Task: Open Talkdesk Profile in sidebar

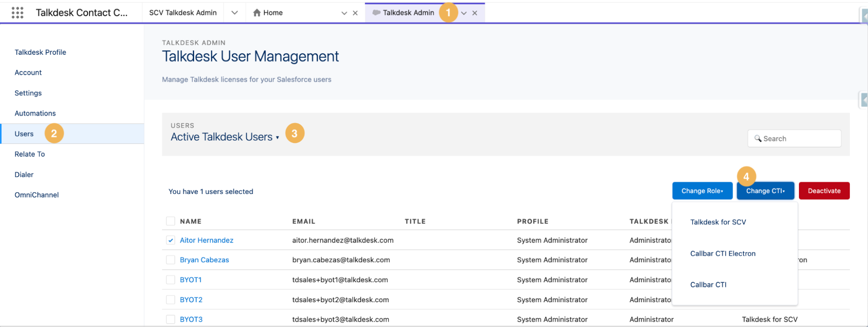Action: point(40,52)
